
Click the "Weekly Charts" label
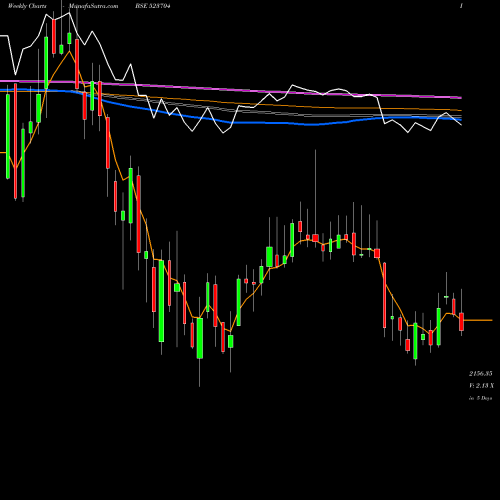pos(27,6)
